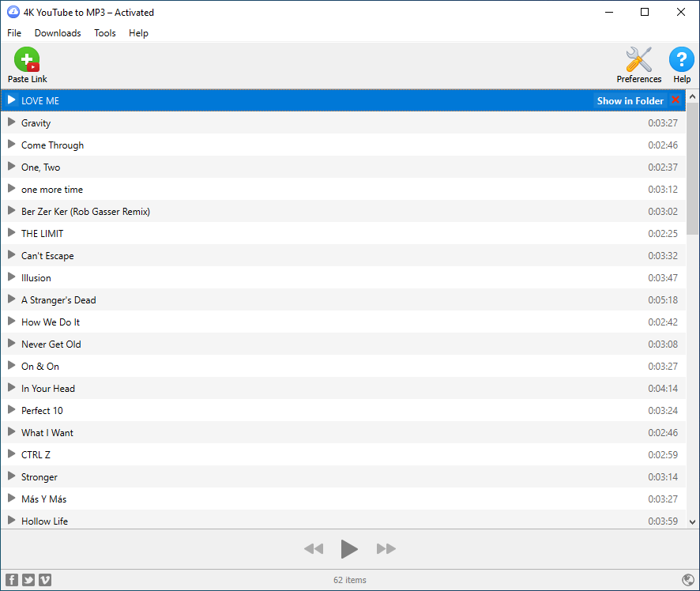The width and height of the screenshot is (700, 591).
Task: Open Preferences with the wrench icon
Action: pyautogui.click(x=638, y=60)
